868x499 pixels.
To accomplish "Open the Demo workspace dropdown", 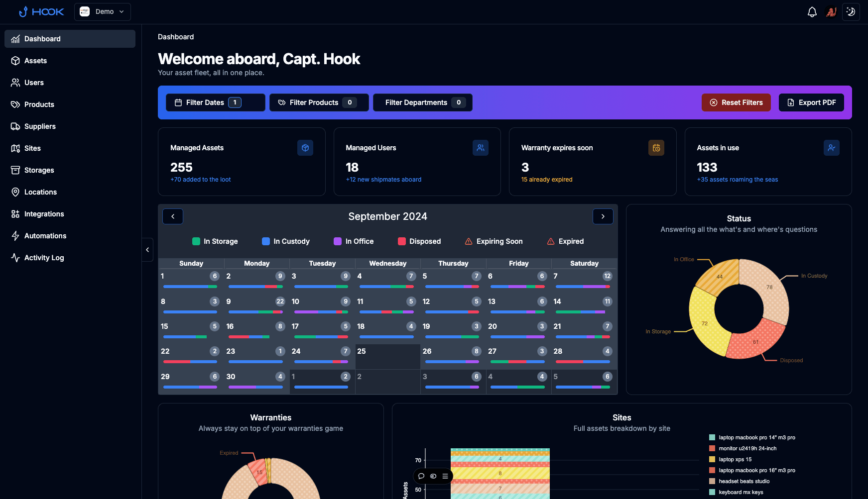I will [103, 12].
